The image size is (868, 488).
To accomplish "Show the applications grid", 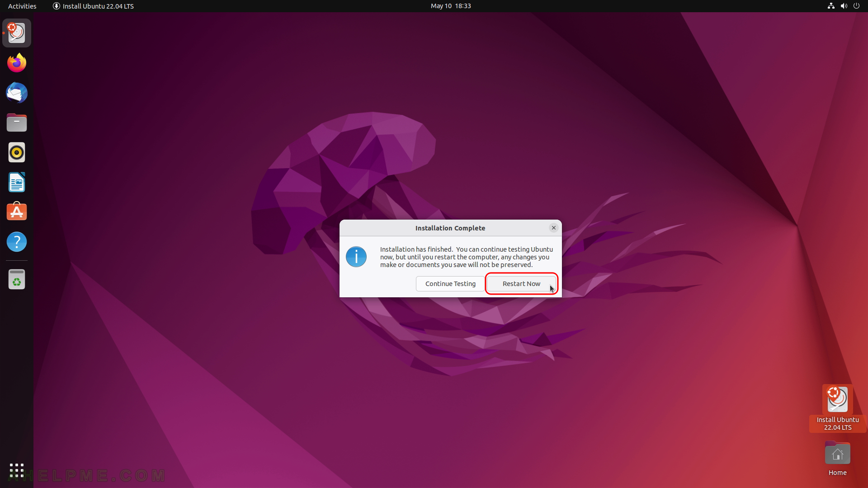I will click(17, 470).
